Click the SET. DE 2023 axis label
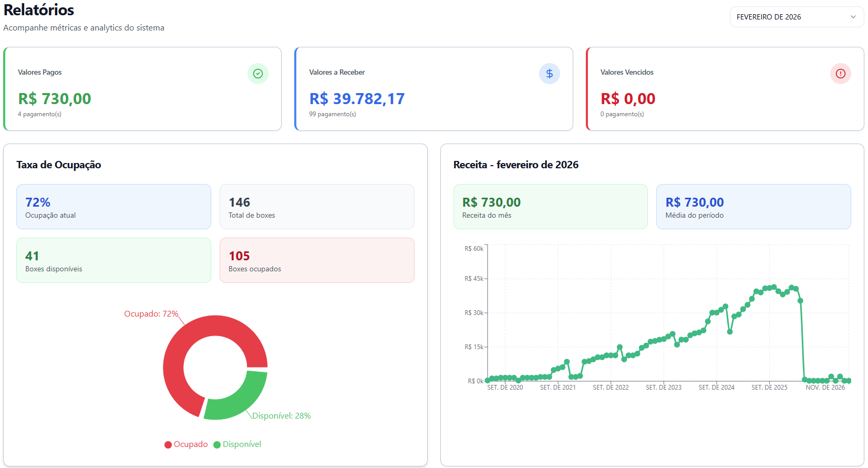Image resolution: width=868 pixels, height=468 pixels. point(663,388)
